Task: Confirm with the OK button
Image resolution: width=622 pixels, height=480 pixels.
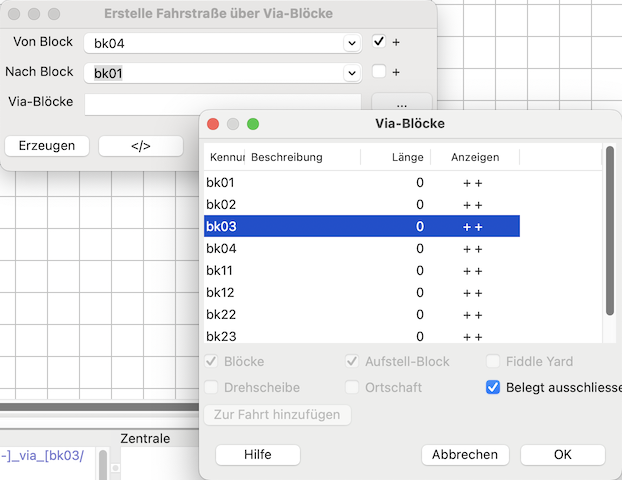Action: pos(562,454)
